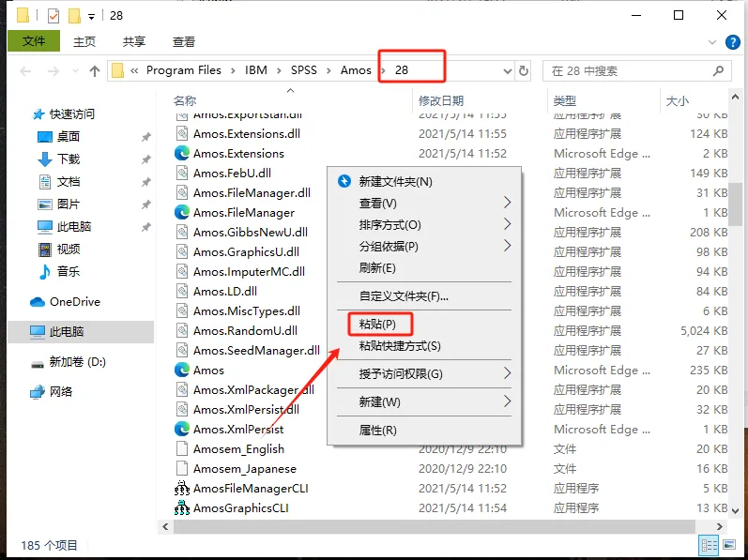Switch to details view icon in status bar
The height and width of the screenshot is (560, 748).
709,545
